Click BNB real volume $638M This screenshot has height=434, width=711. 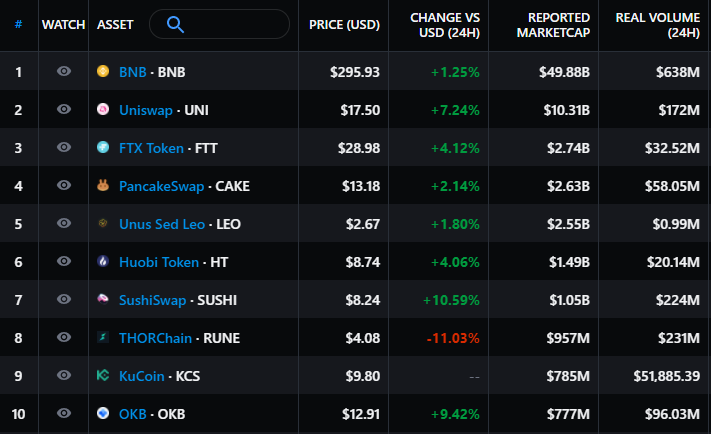(x=678, y=72)
